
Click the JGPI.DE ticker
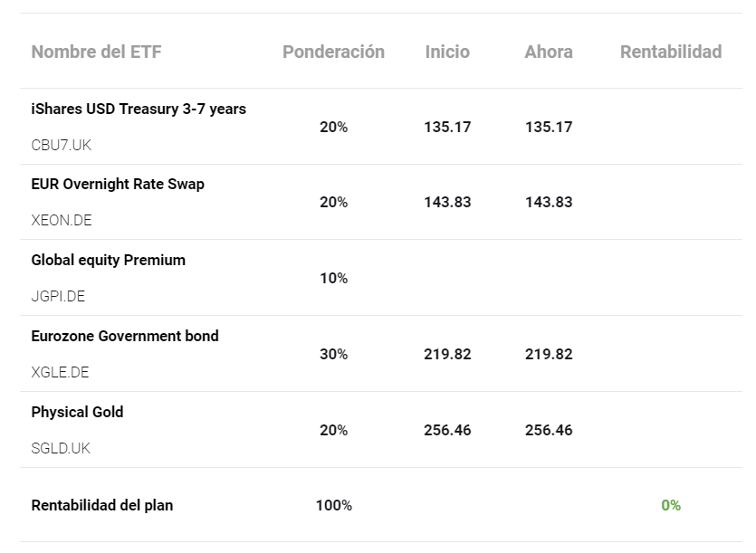[58, 296]
